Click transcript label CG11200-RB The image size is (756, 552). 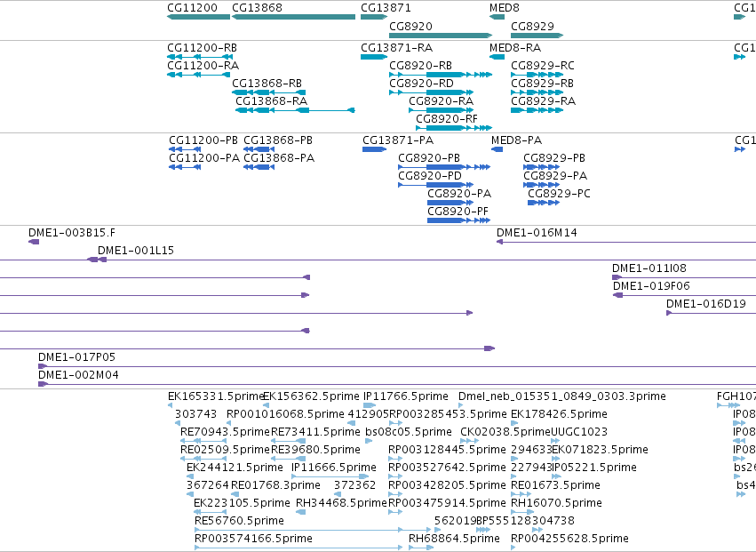pos(202,48)
